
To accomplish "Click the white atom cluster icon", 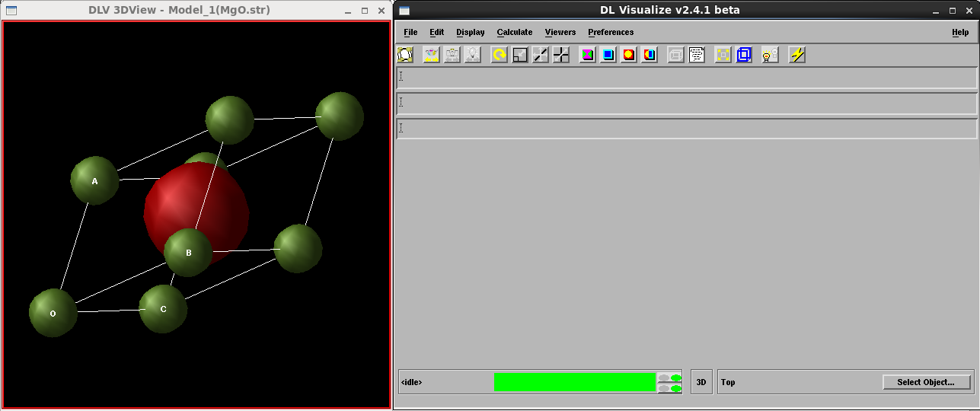I will click(x=405, y=55).
